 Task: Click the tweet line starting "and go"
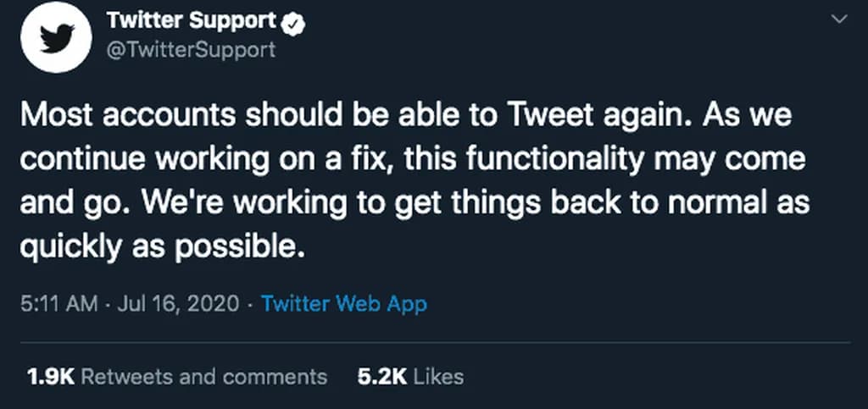pyautogui.click(x=415, y=204)
